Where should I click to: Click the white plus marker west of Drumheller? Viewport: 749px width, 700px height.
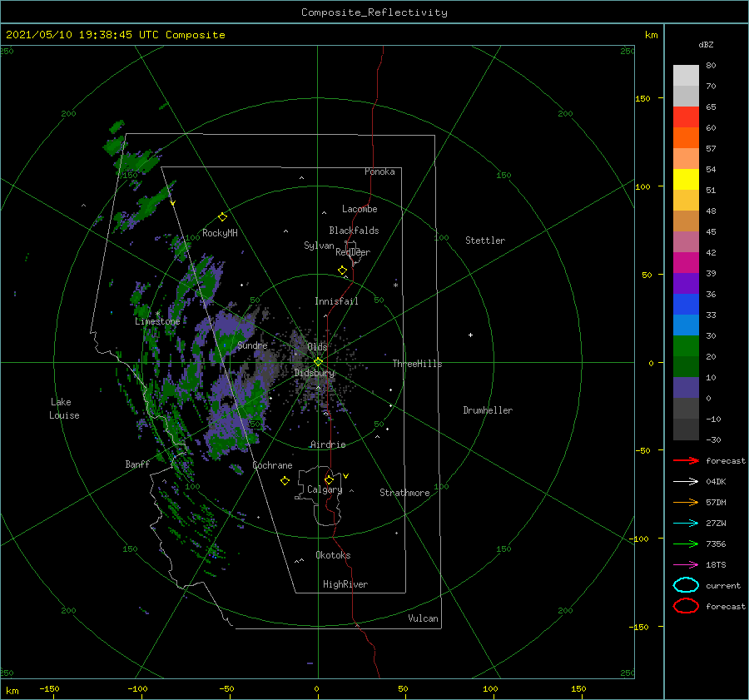pos(470,335)
